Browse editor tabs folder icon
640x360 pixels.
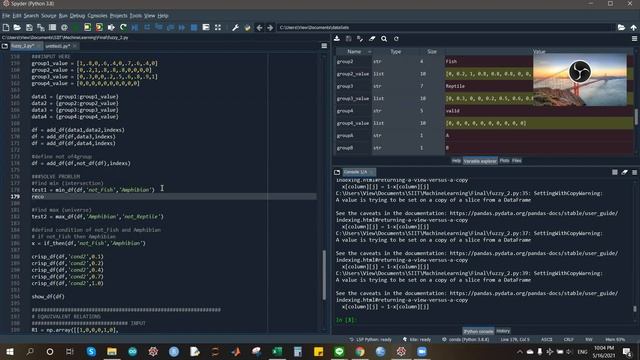5,46
